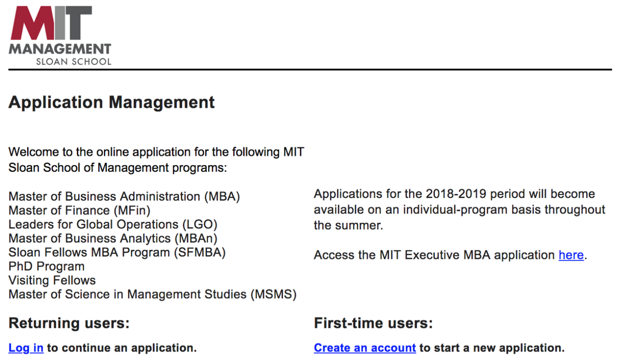Select "Master of Business Analytics (MBAn)" entry
Image resolution: width=621 pixels, height=364 pixels.
[112, 238]
